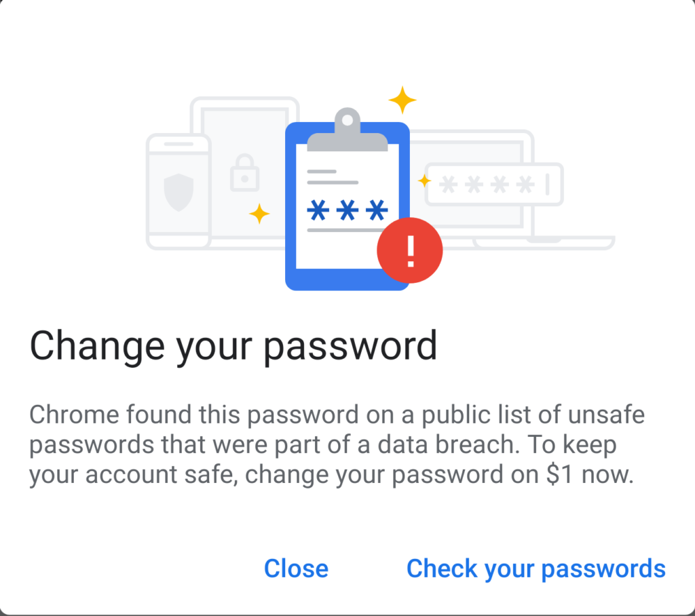Open Check your passwords
The image size is (695, 616).
click(x=536, y=569)
